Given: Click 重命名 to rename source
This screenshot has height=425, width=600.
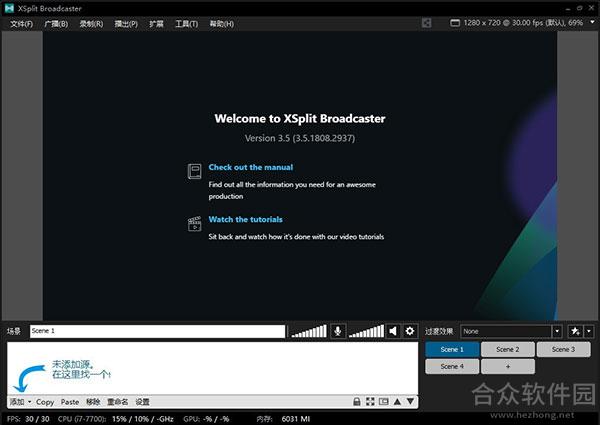Looking at the screenshot, I should click(x=117, y=402).
